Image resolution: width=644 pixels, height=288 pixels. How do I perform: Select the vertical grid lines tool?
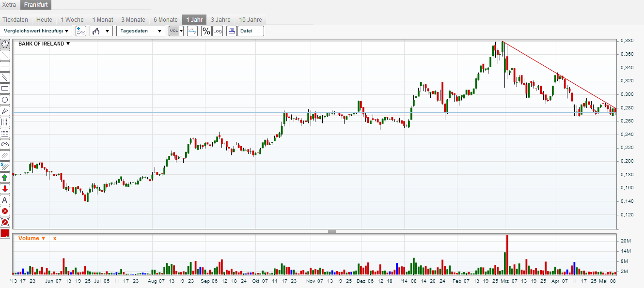pyautogui.click(x=5, y=122)
